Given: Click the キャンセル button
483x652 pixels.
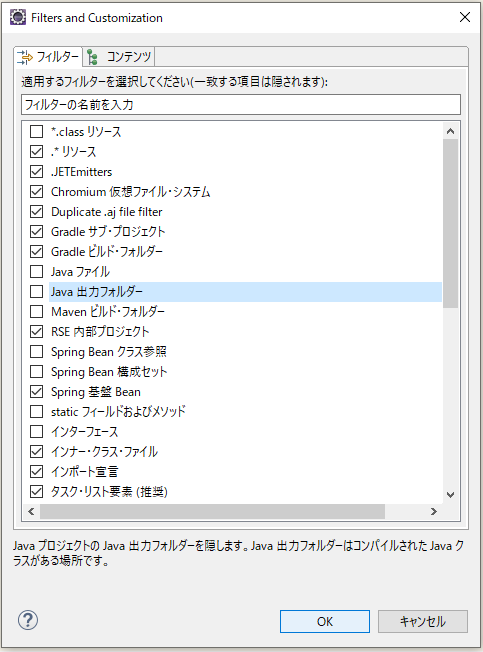Looking at the screenshot, I should coord(423,622).
